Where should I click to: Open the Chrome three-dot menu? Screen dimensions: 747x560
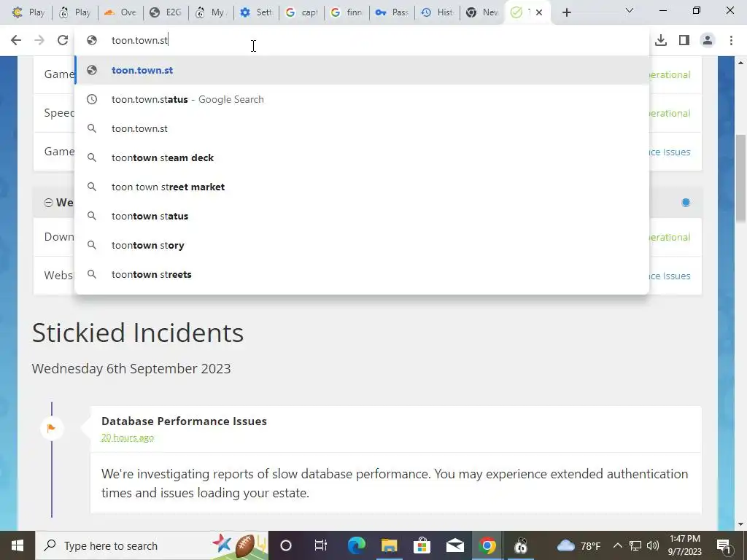(731, 41)
